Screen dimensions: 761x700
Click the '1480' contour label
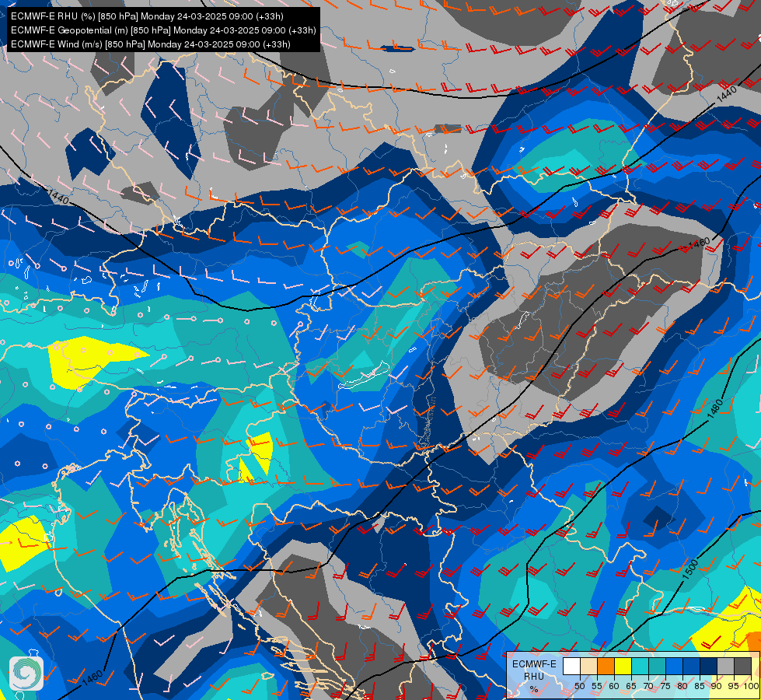[715, 408]
